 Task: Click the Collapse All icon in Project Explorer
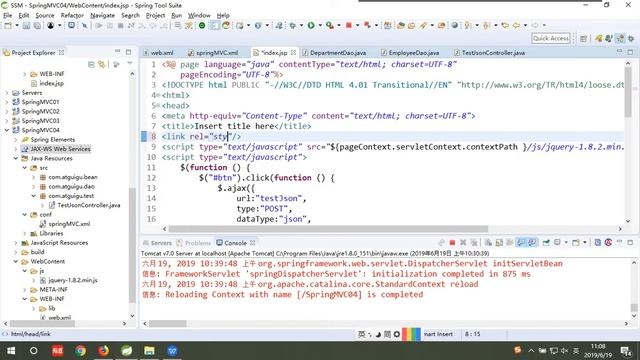(x=91, y=64)
